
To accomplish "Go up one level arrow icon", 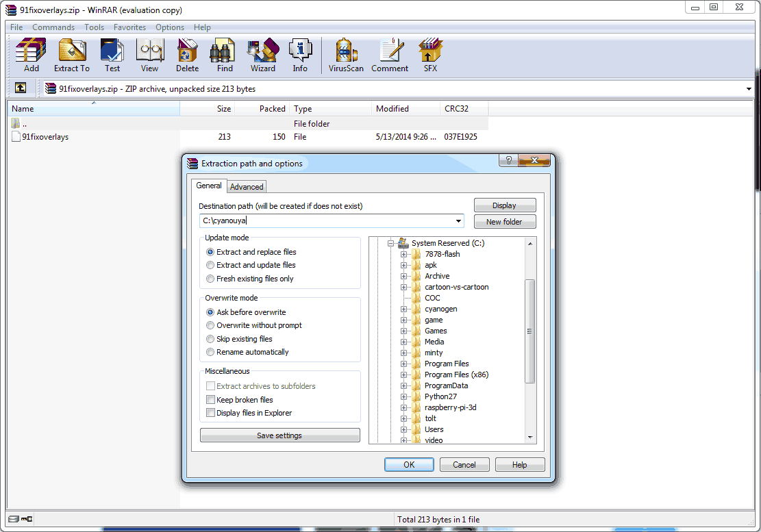I will (x=21, y=88).
